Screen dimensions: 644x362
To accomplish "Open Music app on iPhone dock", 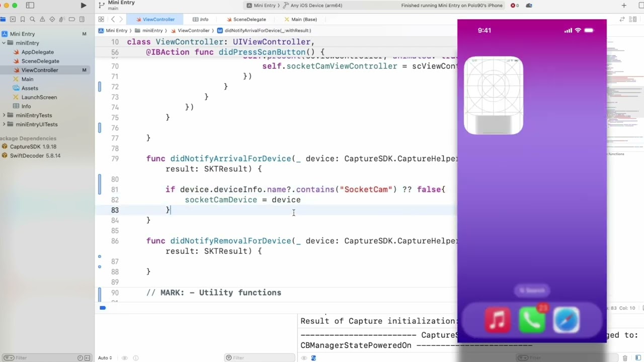I will 498,320.
